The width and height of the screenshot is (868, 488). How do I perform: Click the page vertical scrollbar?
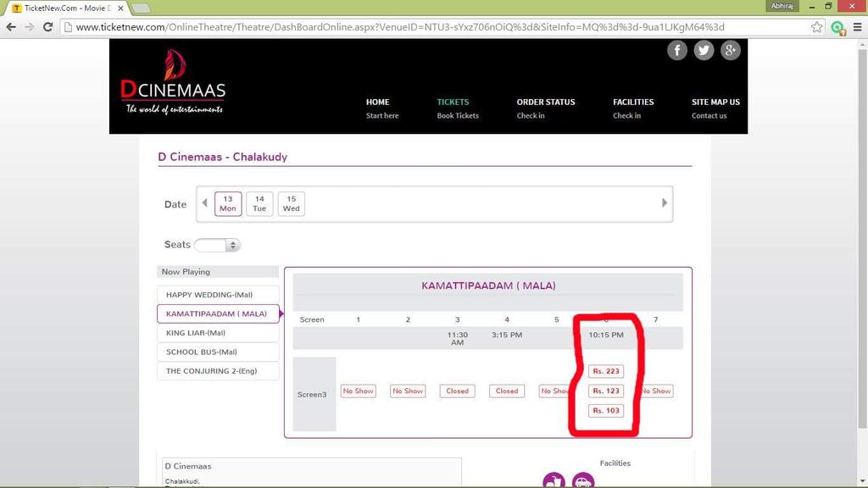tap(862, 238)
